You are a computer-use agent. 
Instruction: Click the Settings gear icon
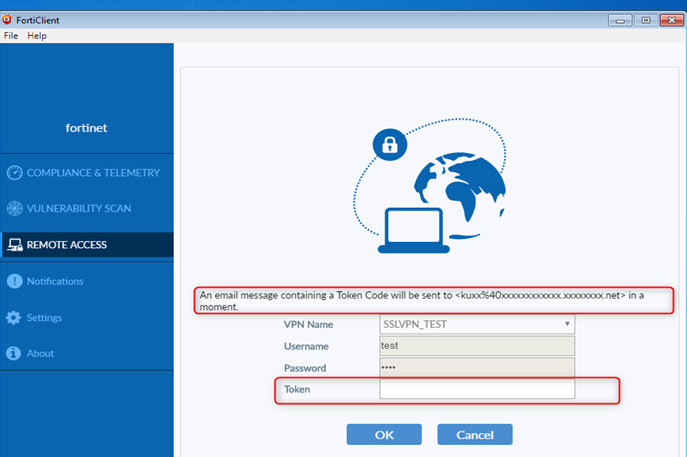(x=14, y=318)
